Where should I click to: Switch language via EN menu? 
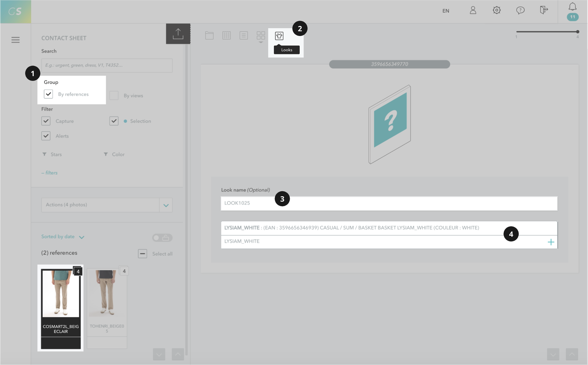[x=445, y=11]
